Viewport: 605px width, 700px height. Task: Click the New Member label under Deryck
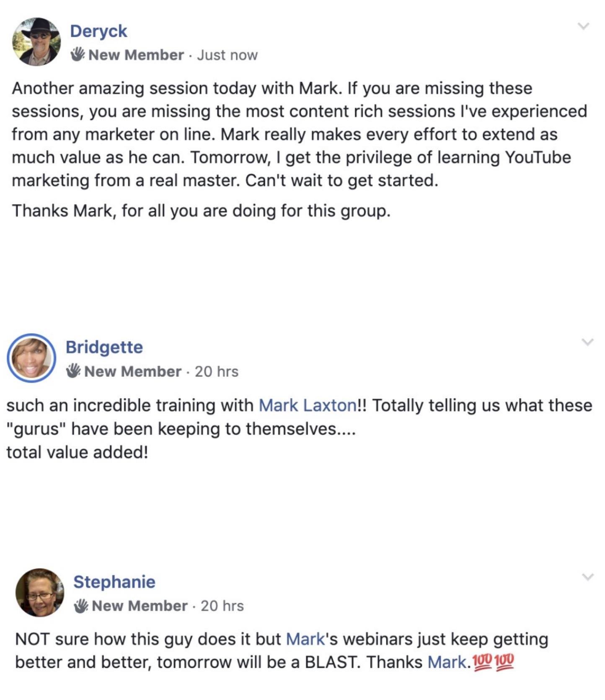pyautogui.click(x=136, y=55)
